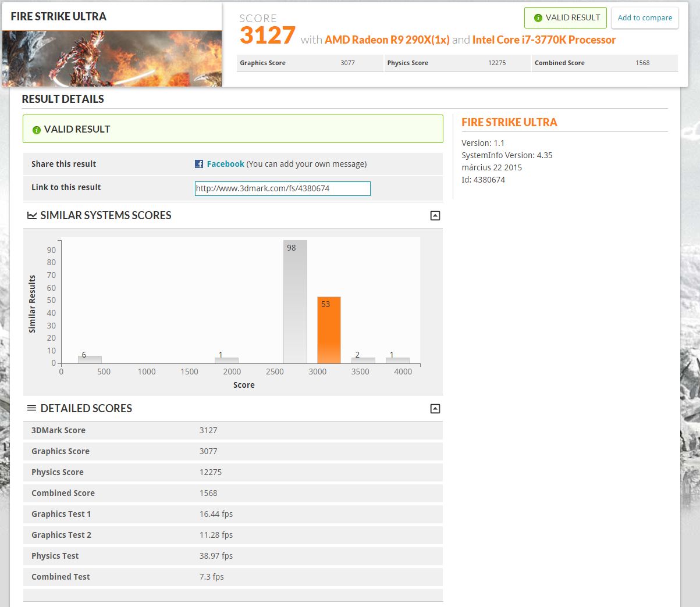Select the result link URL field

pyautogui.click(x=282, y=188)
